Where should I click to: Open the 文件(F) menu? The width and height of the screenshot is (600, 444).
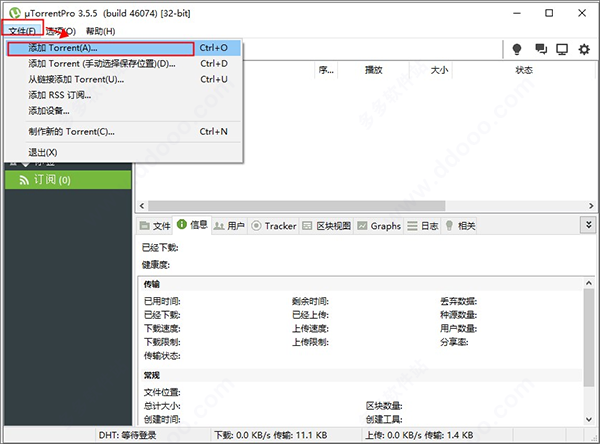pyautogui.click(x=22, y=31)
